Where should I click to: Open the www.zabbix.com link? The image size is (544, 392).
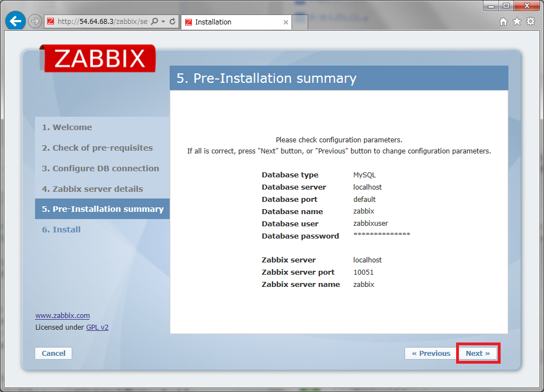click(x=62, y=316)
